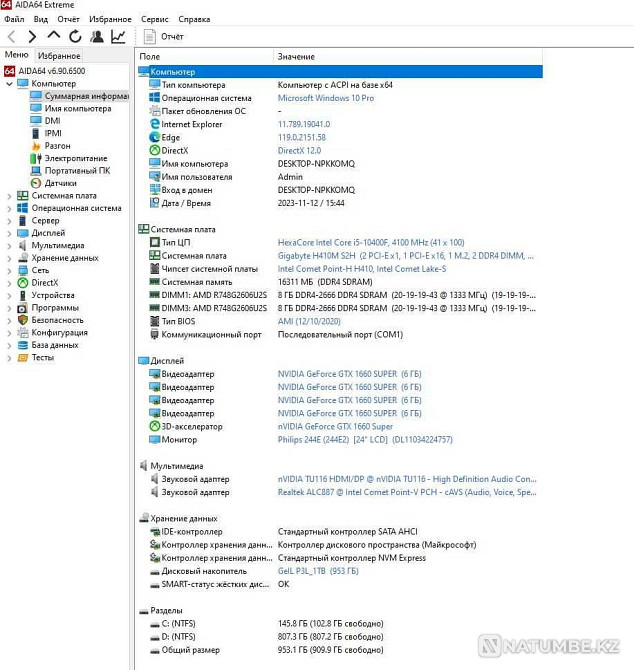Open the graph chart toolbar icon
634x670 pixels.
click(118, 37)
